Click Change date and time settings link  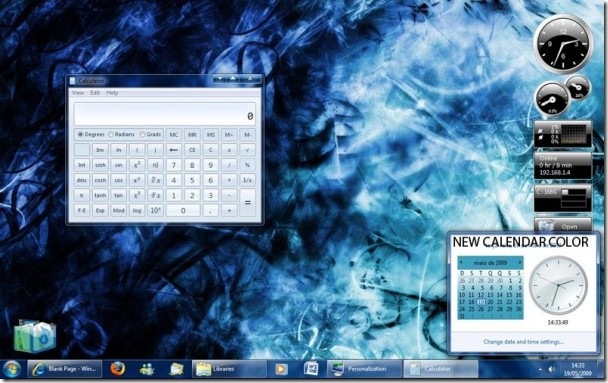[523, 342]
